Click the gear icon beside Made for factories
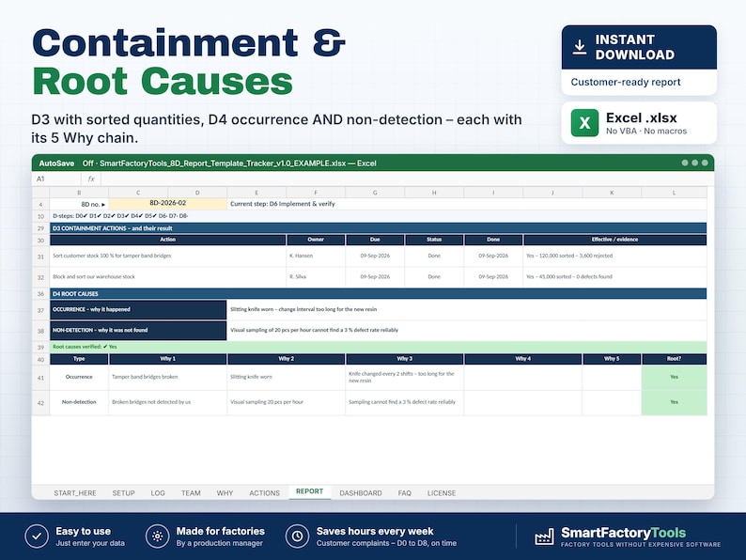This screenshot has width=746, height=560. [x=158, y=537]
